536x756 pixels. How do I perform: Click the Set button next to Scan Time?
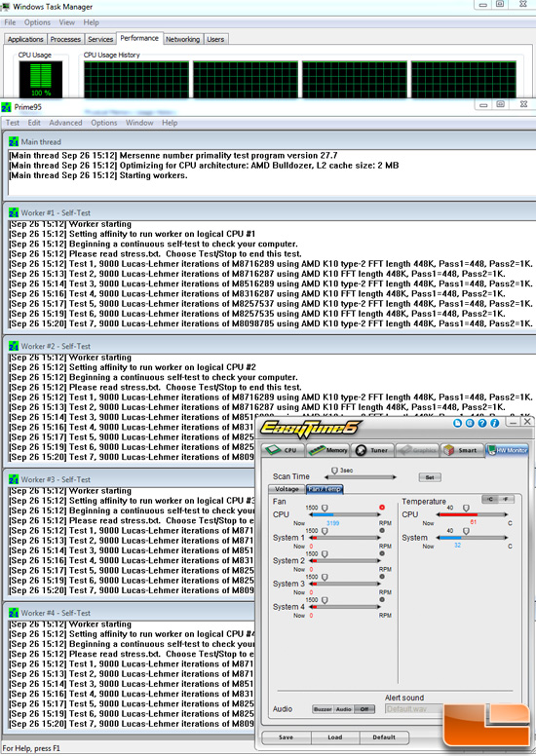(x=430, y=477)
